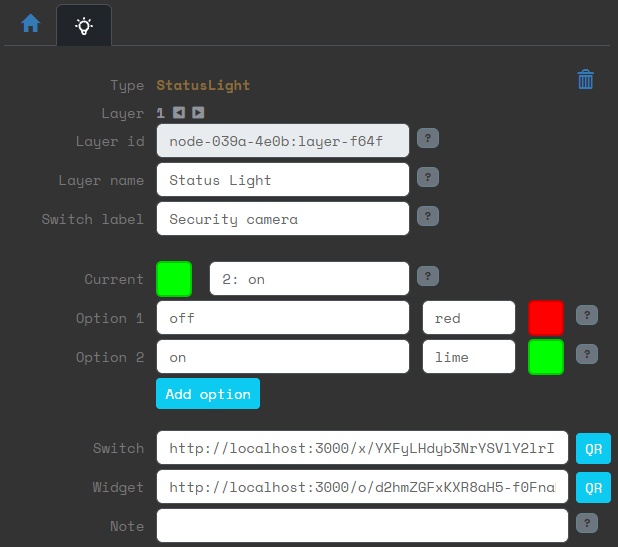Go to previous layer arrow
Image resolution: width=618 pixels, height=547 pixels.
pyautogui.click(x=178, y=114)
